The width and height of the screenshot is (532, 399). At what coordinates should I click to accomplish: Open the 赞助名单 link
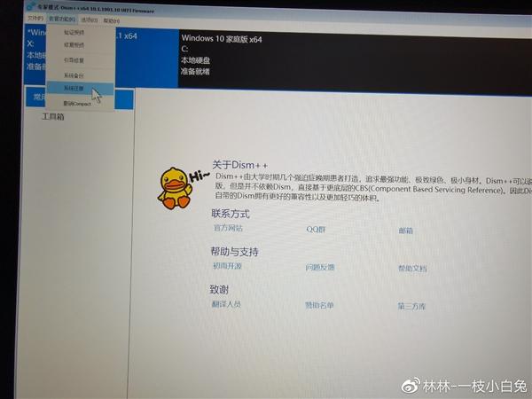[319, 305]
